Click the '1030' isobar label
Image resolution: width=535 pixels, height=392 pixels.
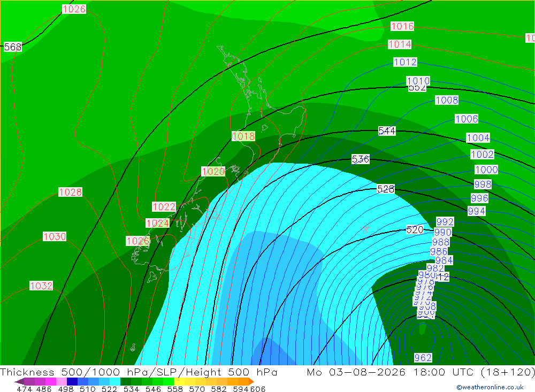(x=55, y=236)
